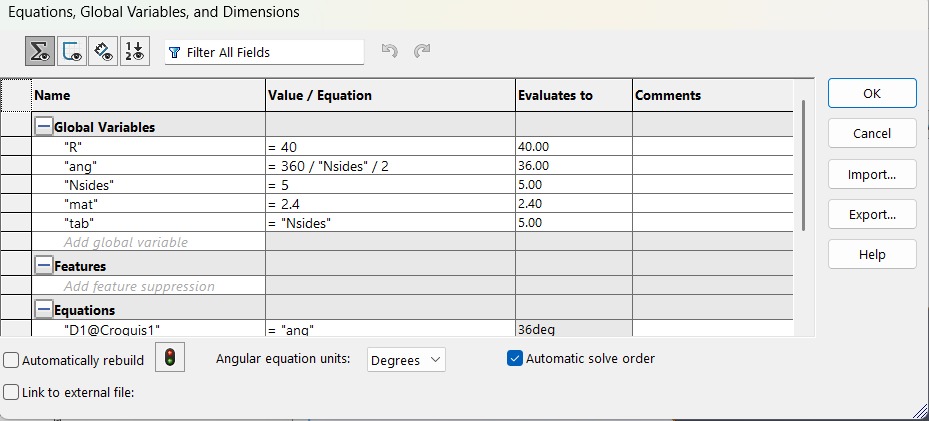Image resolution: width=929 pixels, height=421 pixels.
Task: Click the traffic light rebuild icon
Action: [170, 358]
